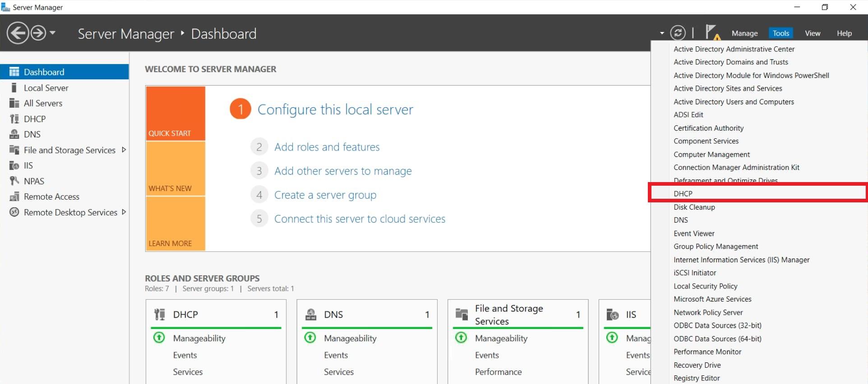Click Remote Access icon in sidebar
This screenshot has height=384, width=868.
click(x=14, y=197)
